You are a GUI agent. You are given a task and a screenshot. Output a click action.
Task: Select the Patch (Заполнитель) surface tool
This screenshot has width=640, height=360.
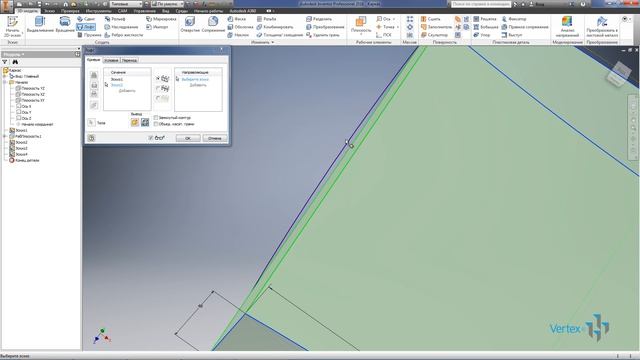(436, 27)
